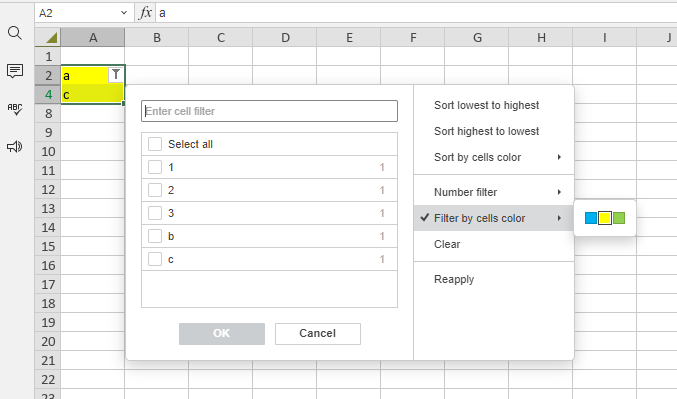Select column D header

coord(285,38)
